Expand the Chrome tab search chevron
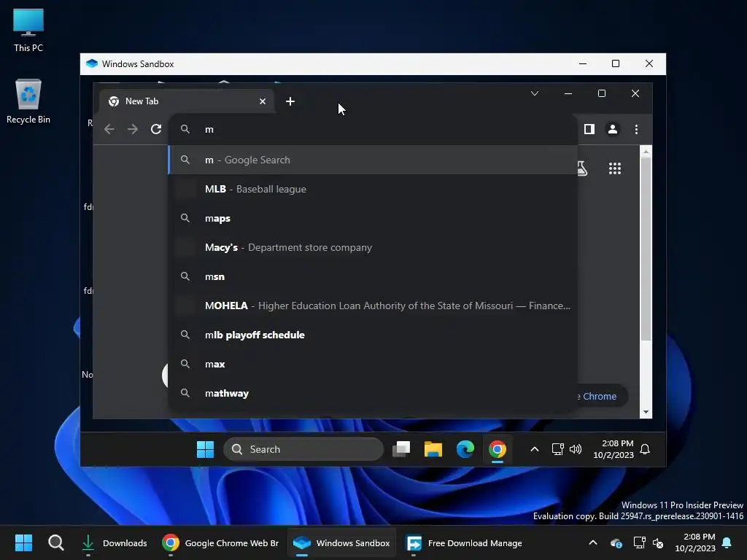 pyautogui.click(x=535, y=93)
